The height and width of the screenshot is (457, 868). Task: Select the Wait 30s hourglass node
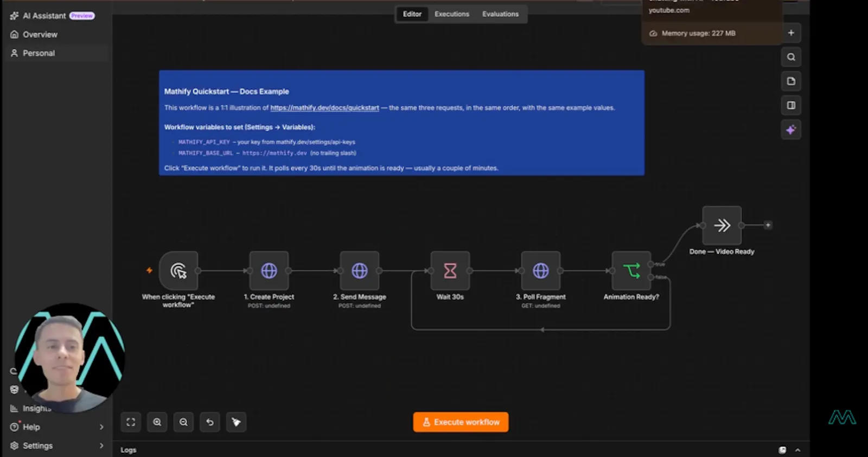[x=450, y=270]
